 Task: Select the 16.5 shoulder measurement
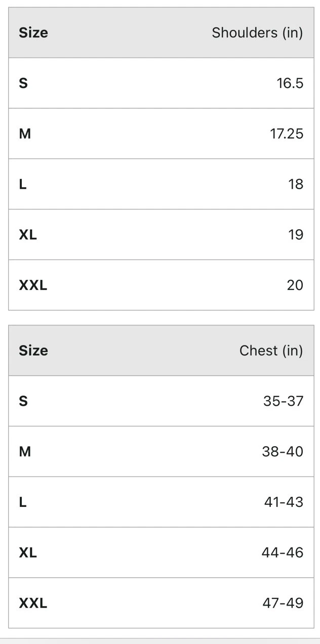click(x=290, y=83)
